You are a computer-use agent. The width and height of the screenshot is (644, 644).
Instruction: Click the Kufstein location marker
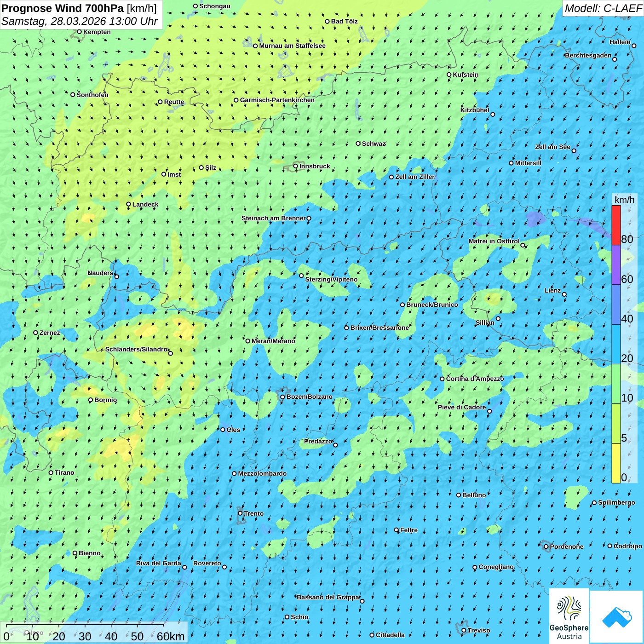tap(449, 75)
